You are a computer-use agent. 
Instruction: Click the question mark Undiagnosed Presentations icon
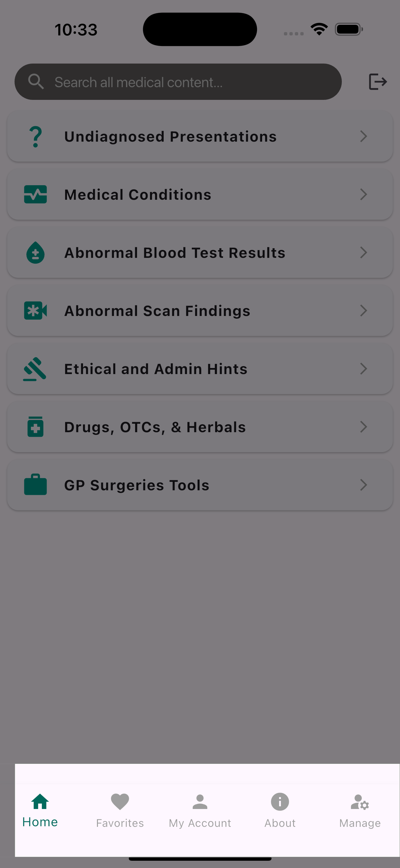coord(35,137)
